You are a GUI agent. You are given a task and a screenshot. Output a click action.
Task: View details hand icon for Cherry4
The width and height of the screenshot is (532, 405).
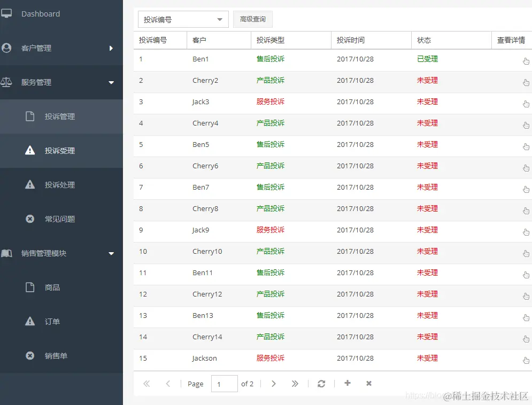[526, 125]
